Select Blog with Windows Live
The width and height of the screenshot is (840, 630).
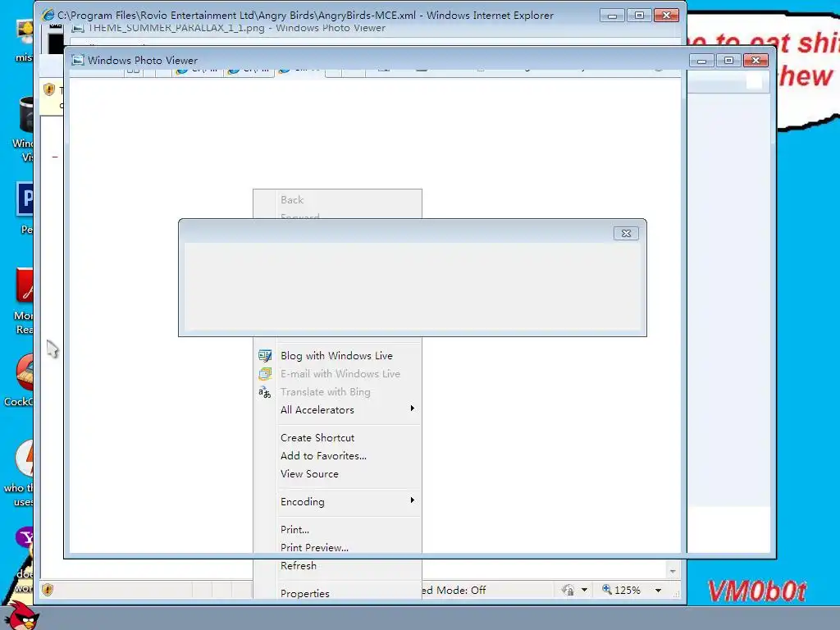[x=336, y=356]
